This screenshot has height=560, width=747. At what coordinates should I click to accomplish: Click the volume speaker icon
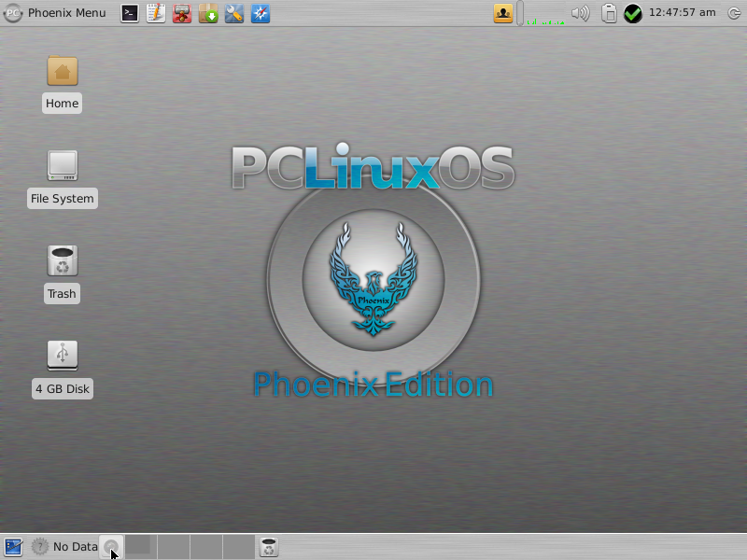tap(580, 13)
